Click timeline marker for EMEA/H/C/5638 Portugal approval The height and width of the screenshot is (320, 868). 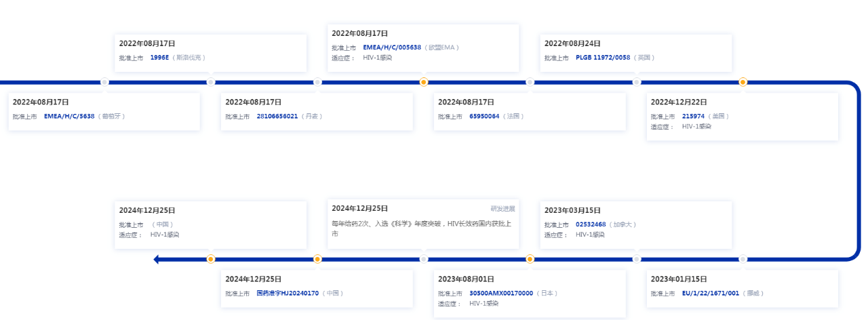tap(104, 82)
